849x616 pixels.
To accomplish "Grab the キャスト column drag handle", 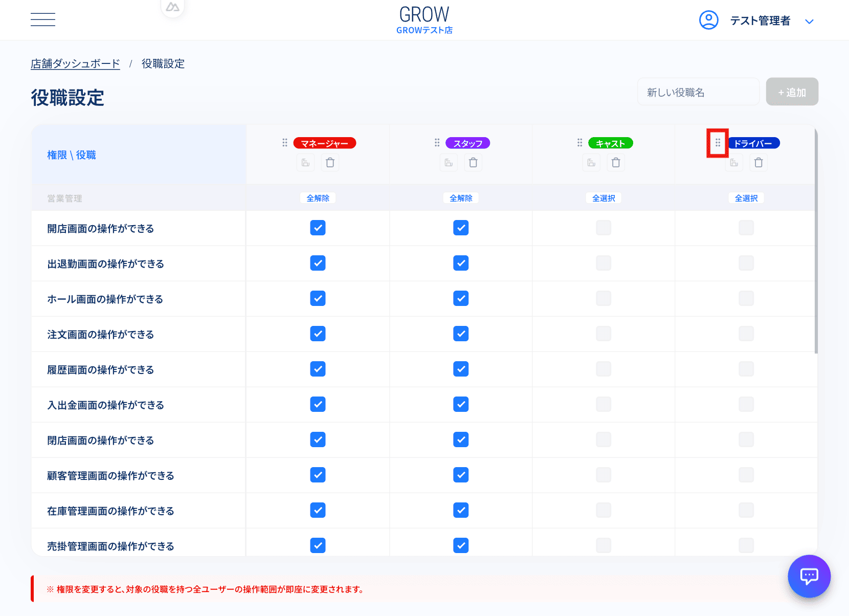I will pyautogui.click(x=579, y=143).
